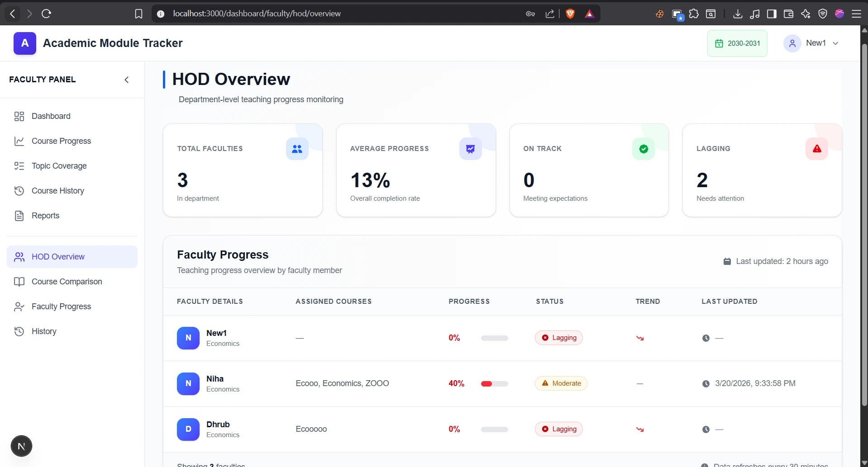Open Course Comparison in the sidebar
This screenshot has width=868, height=467.
pyautogui.click(x=72, y=282)
